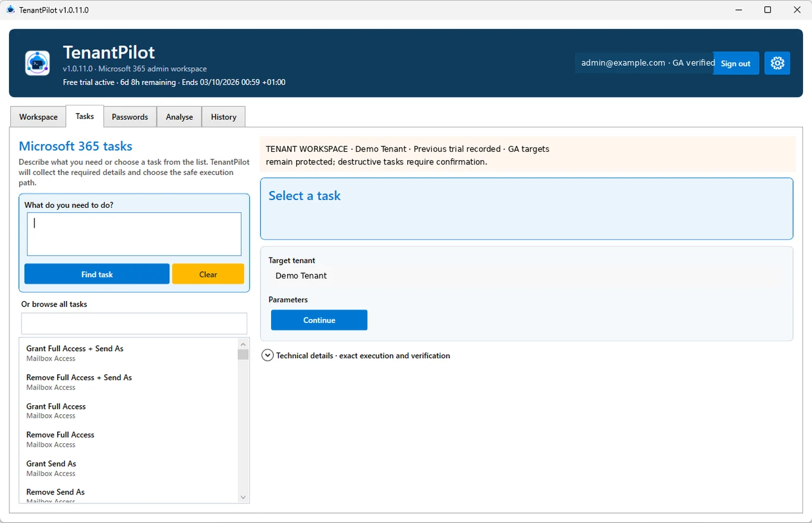The height and width of the screenshot is (523, 812).
Task: Choose the Remove Full Access task
Action: coord(128,439)
